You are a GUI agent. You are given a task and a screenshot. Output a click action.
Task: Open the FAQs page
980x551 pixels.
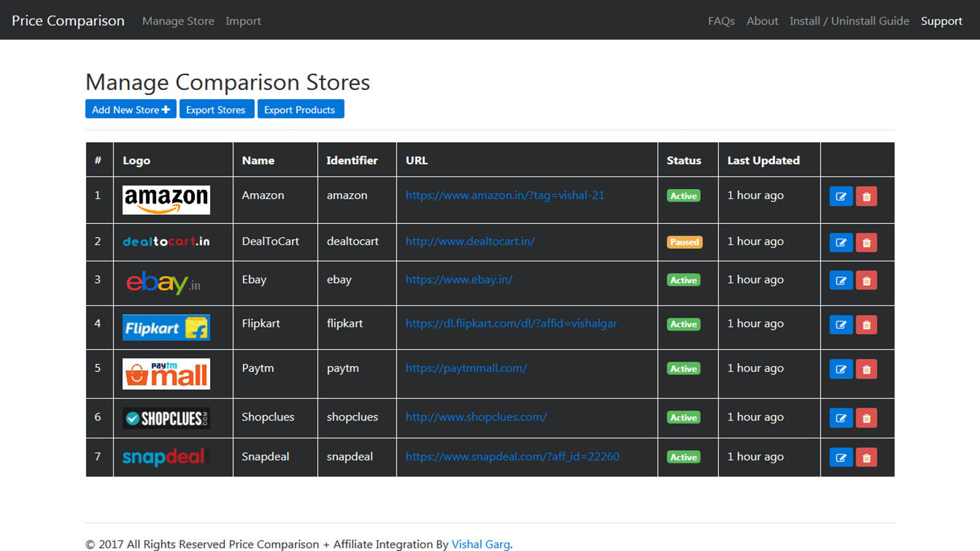(x=721, y=21)
